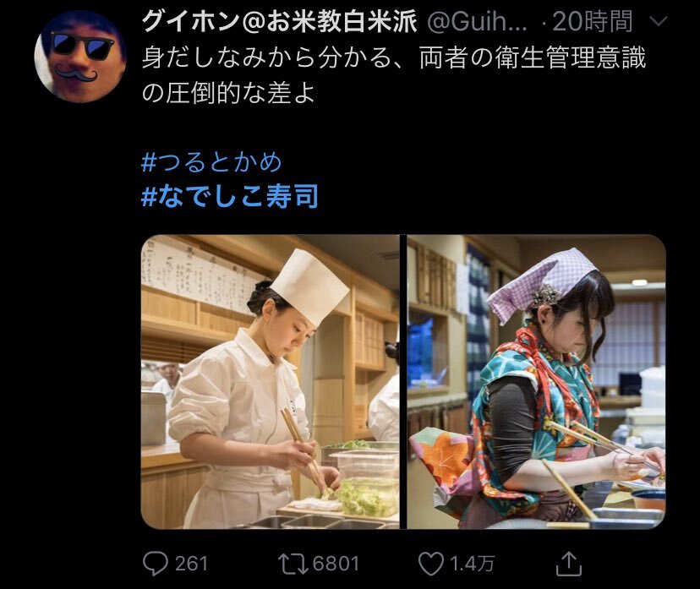Viewport: 700px width, 589px height.
Task: Like the tweet with the heart icon
Action: click(x=431, y=564)
